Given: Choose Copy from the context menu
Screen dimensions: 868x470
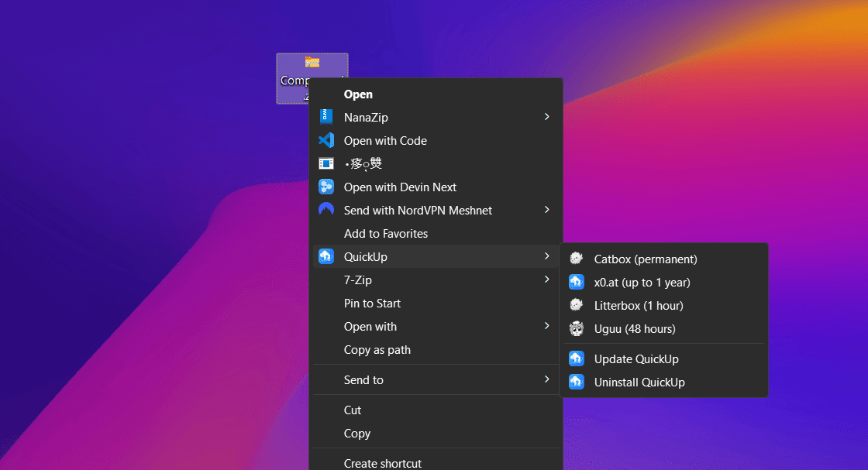Looking at the screenshot, I should coord(436,433).
